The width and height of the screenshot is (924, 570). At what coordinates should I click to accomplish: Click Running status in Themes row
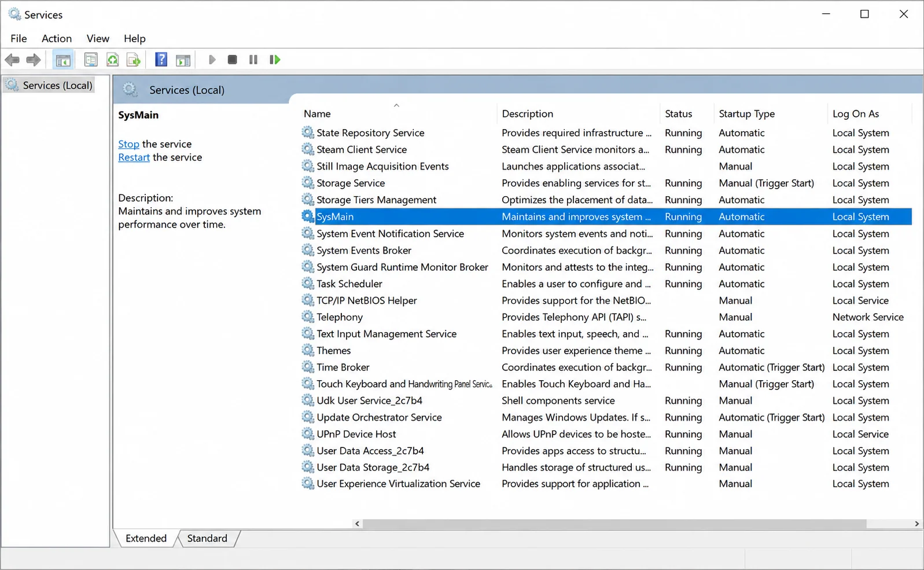(x=683, y=350)
